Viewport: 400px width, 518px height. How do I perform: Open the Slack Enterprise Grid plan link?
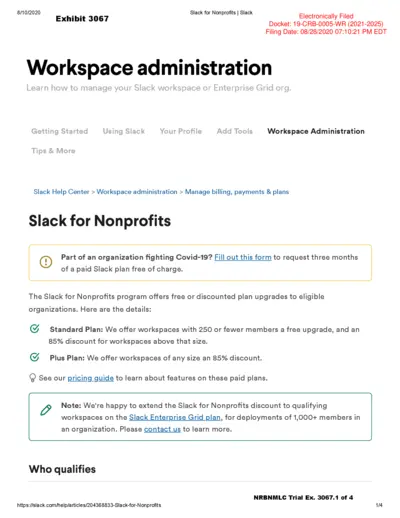click(x=175, y=417)
